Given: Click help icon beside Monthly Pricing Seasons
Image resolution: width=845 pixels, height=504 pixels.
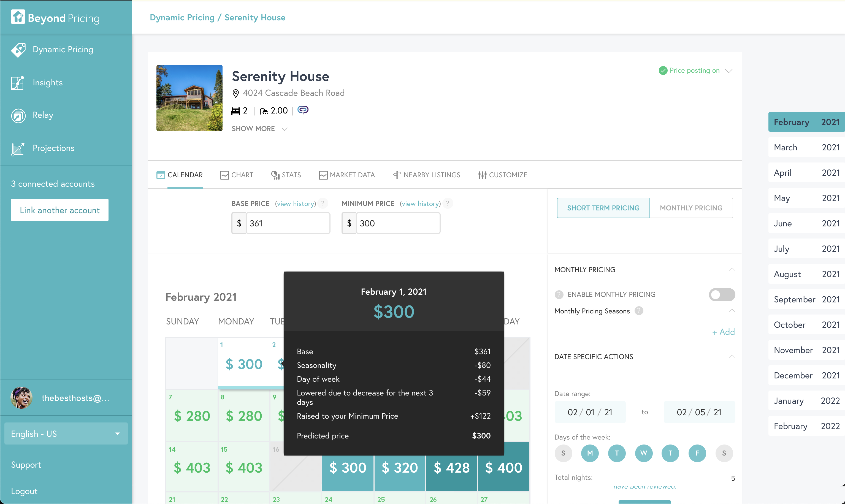Looking at the screenshot, I should tap(638, 311).
